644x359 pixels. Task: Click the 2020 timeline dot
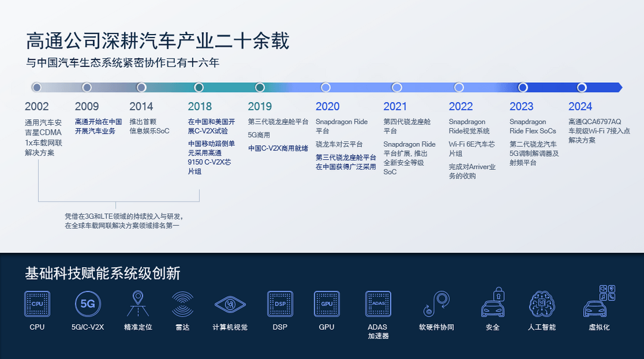pyautogui.click(x=326, y=88)
